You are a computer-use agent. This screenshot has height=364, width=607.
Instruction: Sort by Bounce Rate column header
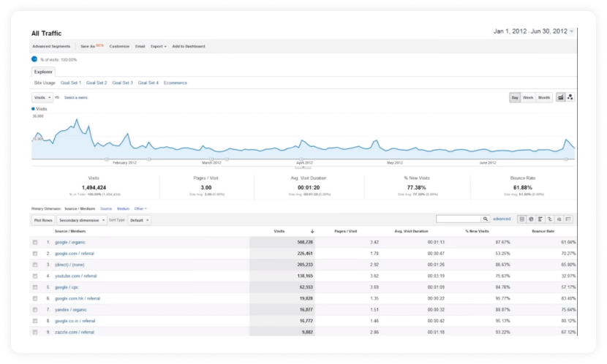pyautogui.click(x=543, y=231)
